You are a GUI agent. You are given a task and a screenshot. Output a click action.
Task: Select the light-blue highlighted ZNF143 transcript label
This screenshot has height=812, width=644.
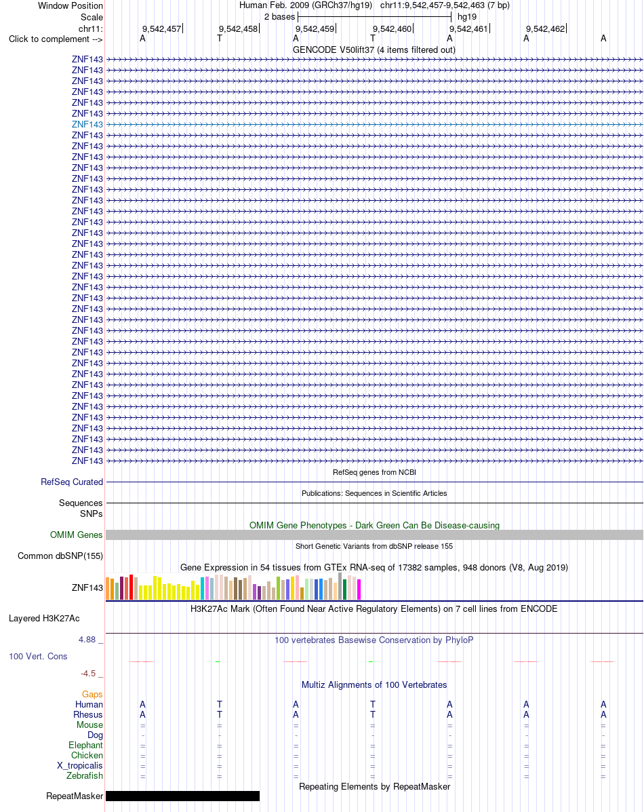coord(87,124)
